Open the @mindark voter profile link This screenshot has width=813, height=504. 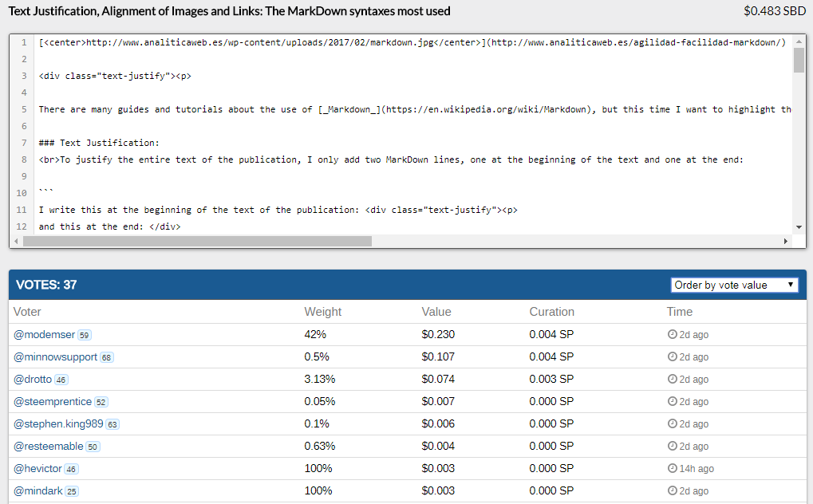point(37,490)
